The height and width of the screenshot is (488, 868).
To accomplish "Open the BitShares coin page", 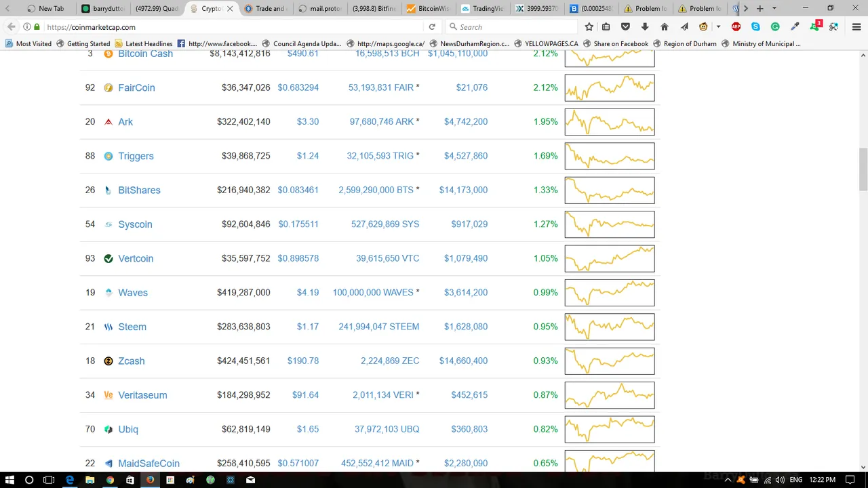I will (x=139, y=190).
